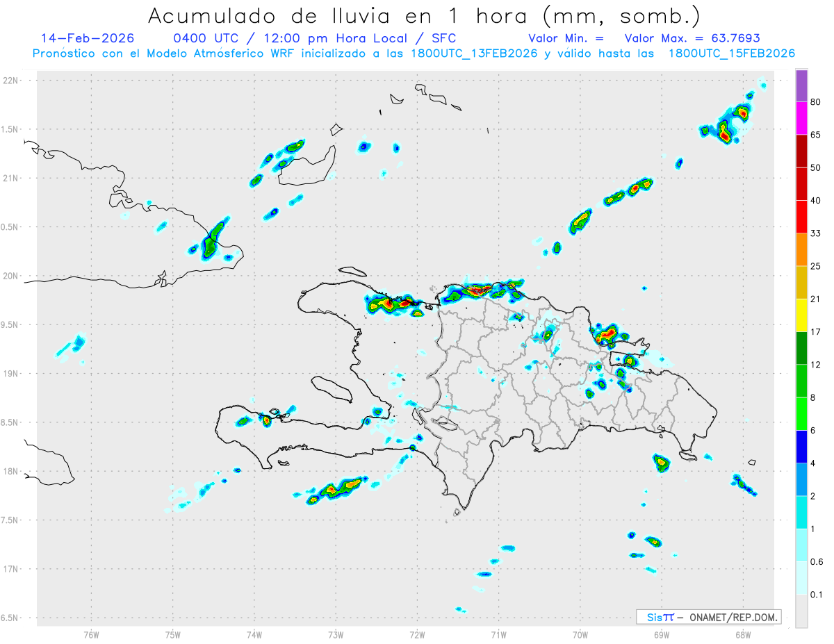Screen dimensions: 834x644
Task: Click the gray colorbar segment below 0.1
Action: pyautogui.click(x=801, y=611)
